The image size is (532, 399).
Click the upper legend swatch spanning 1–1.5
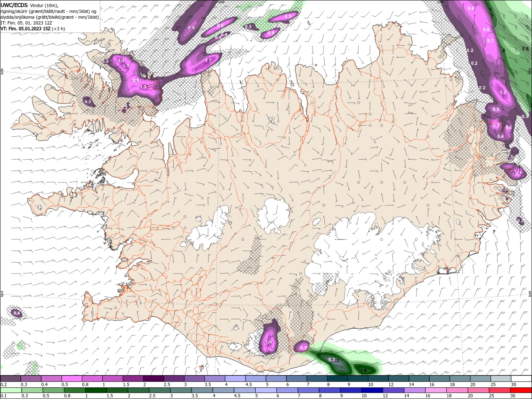(113, 379)
